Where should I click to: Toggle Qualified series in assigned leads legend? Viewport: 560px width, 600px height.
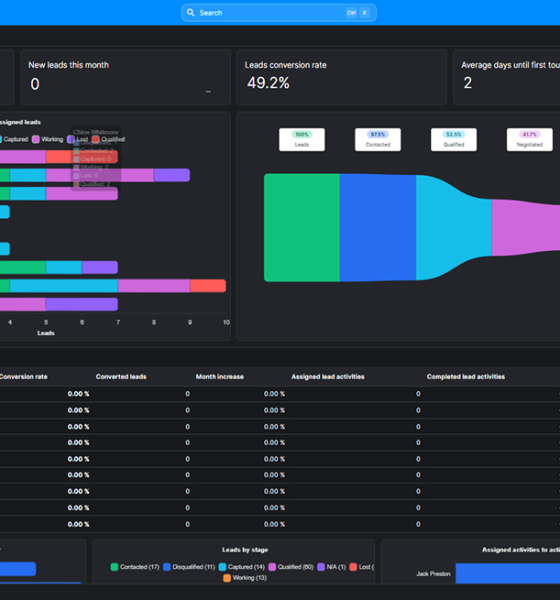tap(109, 139)
